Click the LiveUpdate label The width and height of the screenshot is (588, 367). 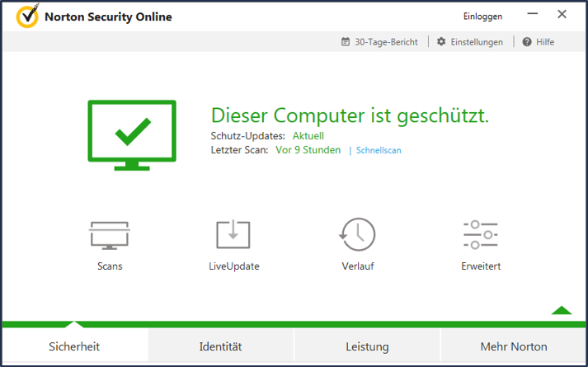click(x=234, y=266)
